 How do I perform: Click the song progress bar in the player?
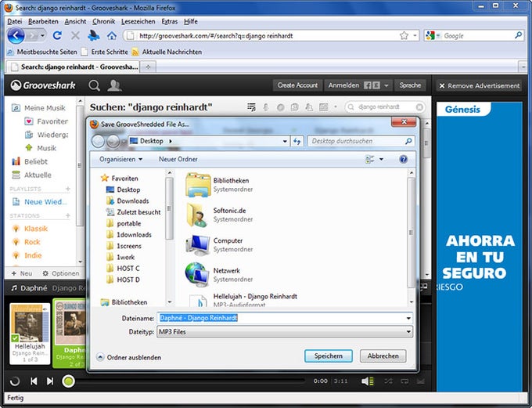pyautogui.click(x=192, y=381)
